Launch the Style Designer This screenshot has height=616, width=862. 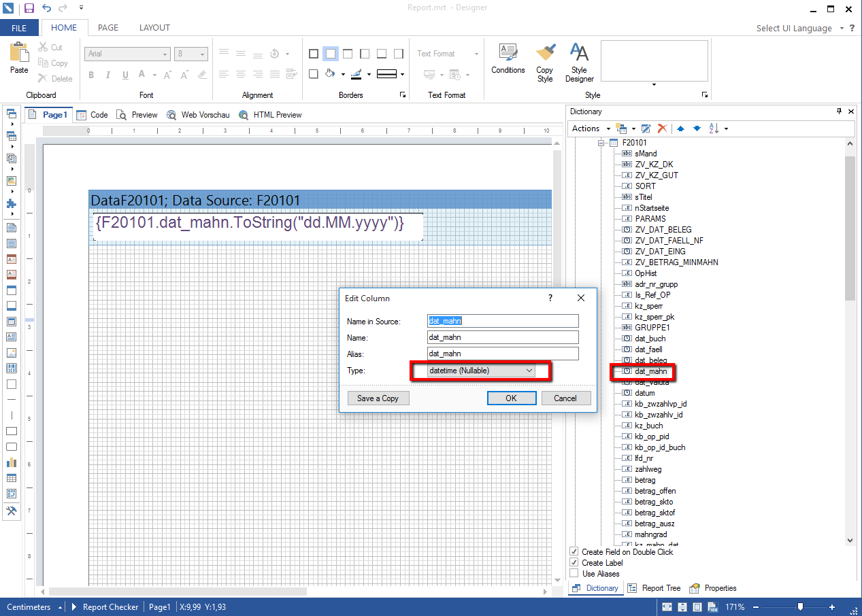pos(579,63)
